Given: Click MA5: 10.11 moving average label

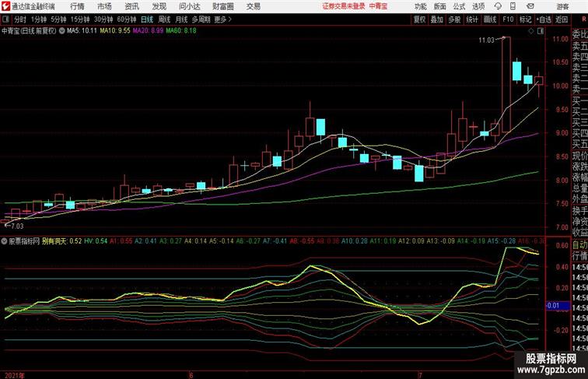Looking at the screenshot, I should 82,31.
